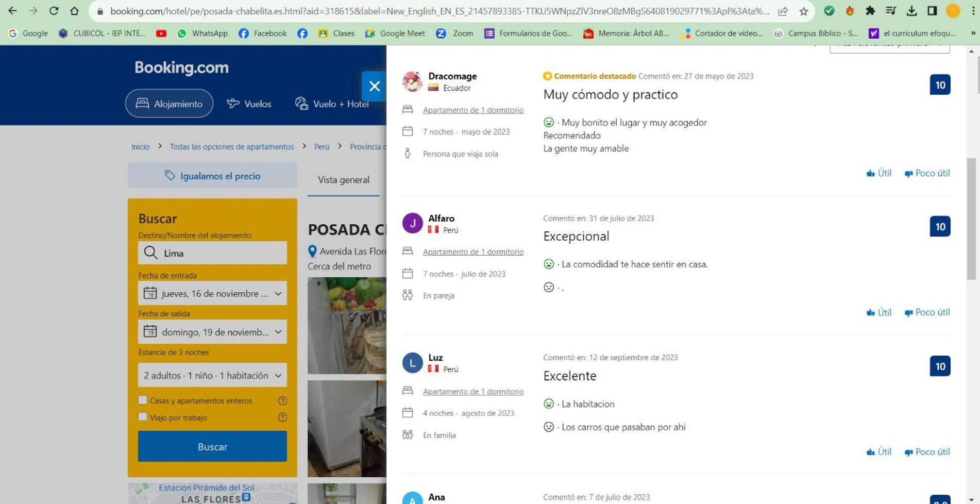Open the Google Meet bookmark

click(x=395, y=33)
